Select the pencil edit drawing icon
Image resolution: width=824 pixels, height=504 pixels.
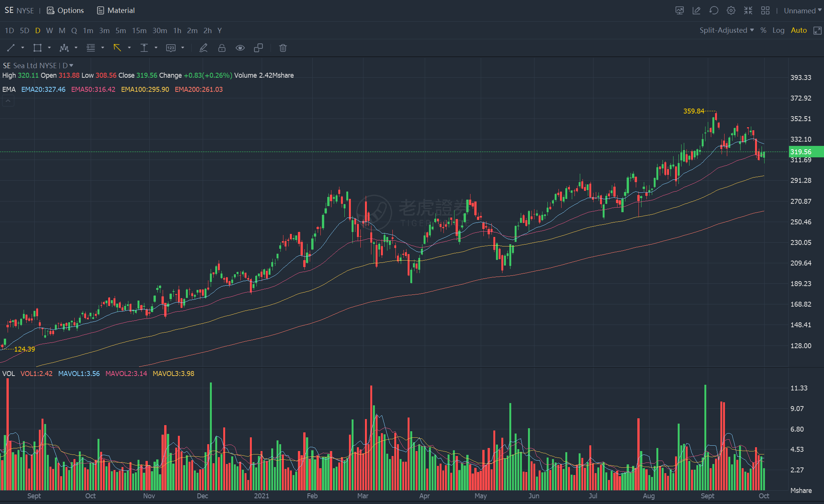203,48
